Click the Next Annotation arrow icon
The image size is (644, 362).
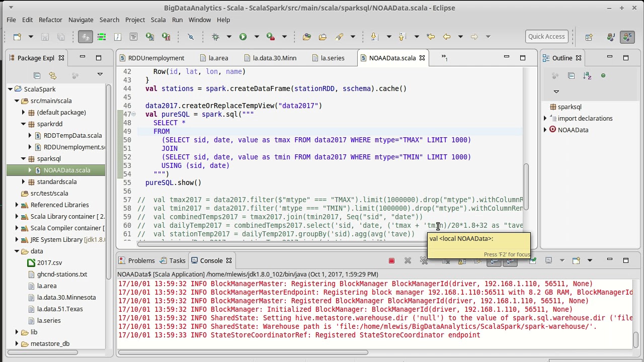point(374,37)
